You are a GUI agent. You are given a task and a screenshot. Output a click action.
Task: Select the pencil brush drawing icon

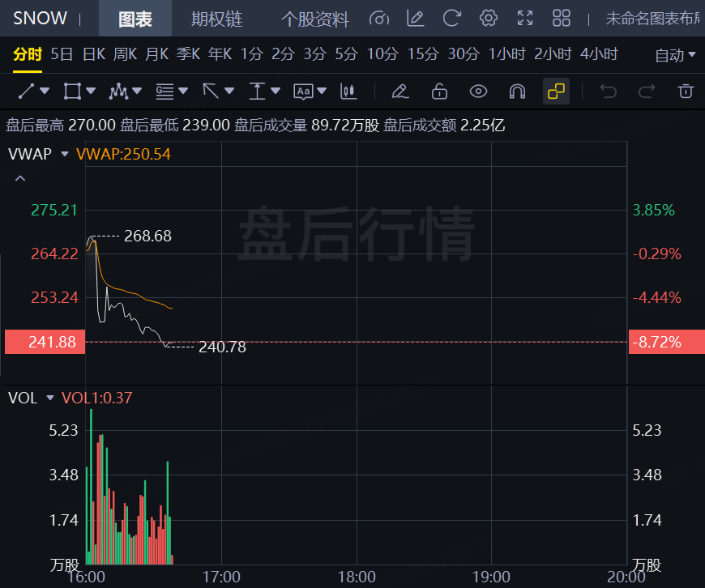pos(399,92)
